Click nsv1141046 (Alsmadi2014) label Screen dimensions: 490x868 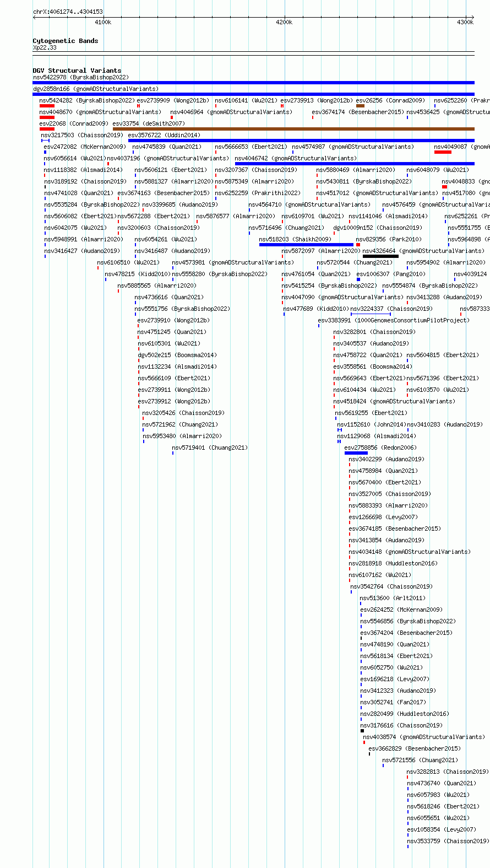point(388,217)
